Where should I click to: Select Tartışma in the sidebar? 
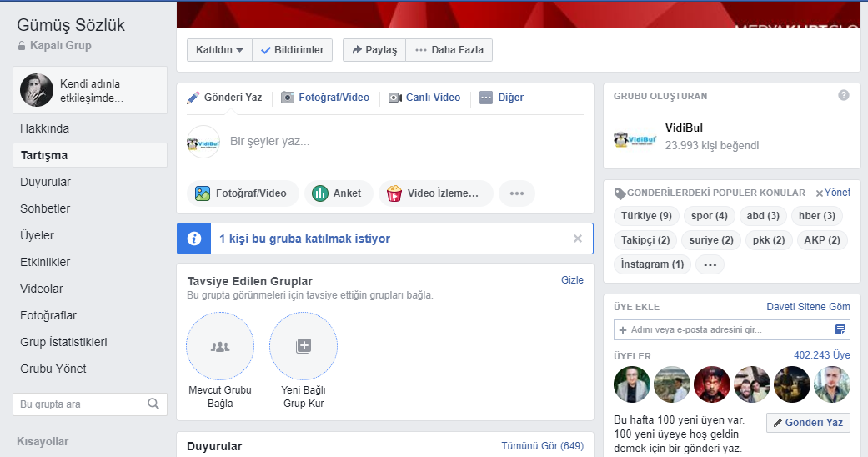point(90,155)
